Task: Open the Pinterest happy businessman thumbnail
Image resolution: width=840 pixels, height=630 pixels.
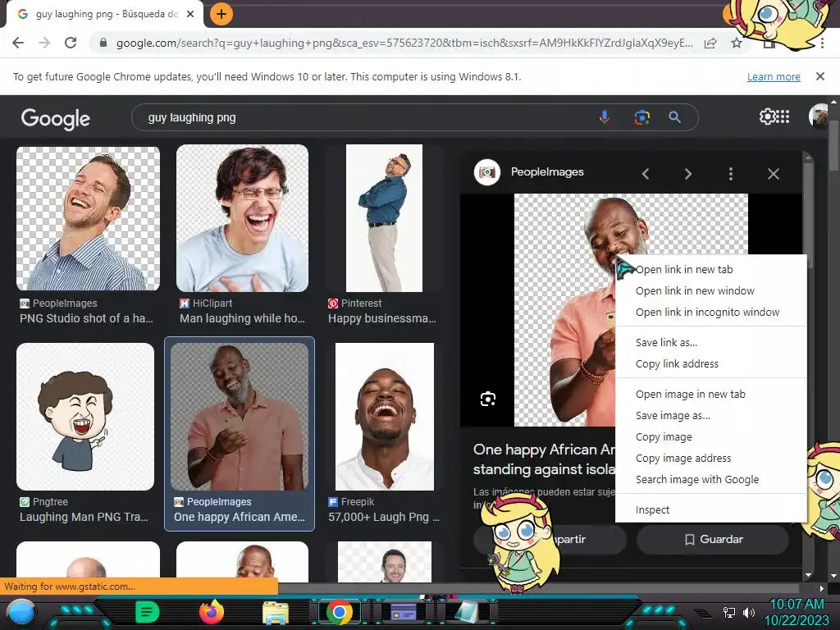Action: 384,218
